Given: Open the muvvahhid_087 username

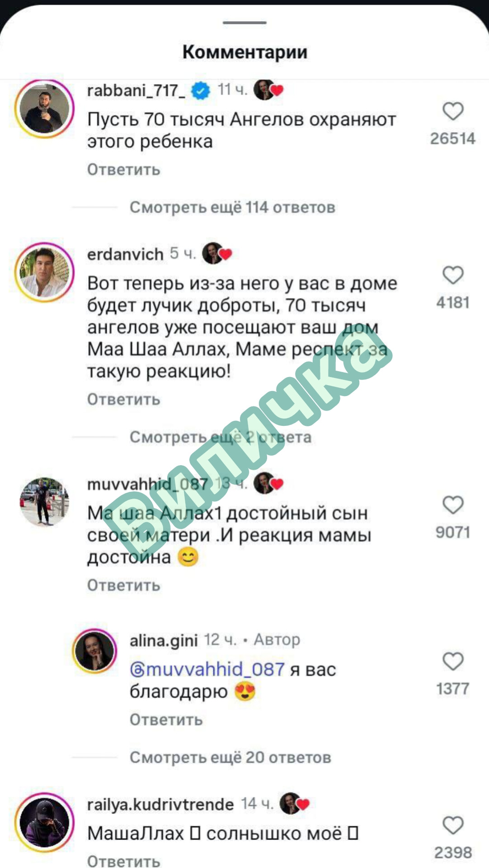Looking at the screenshot, I should pos(147,484).
